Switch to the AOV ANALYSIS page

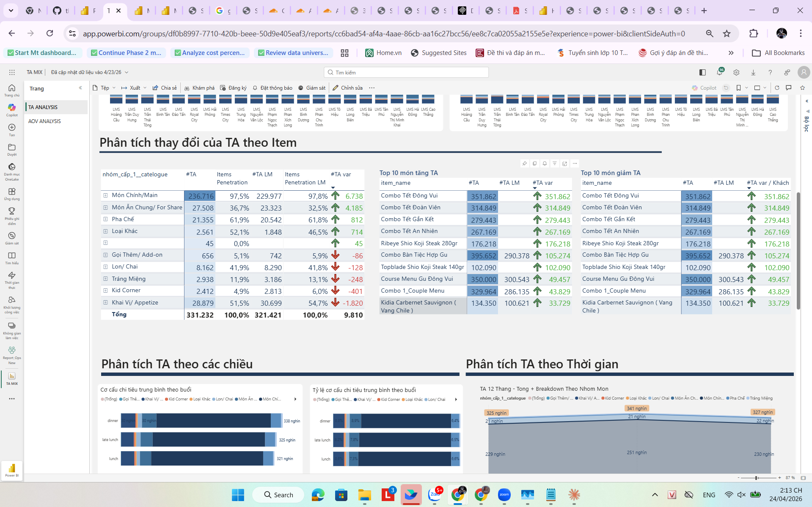pyautogui.click(x=44, y=121)
